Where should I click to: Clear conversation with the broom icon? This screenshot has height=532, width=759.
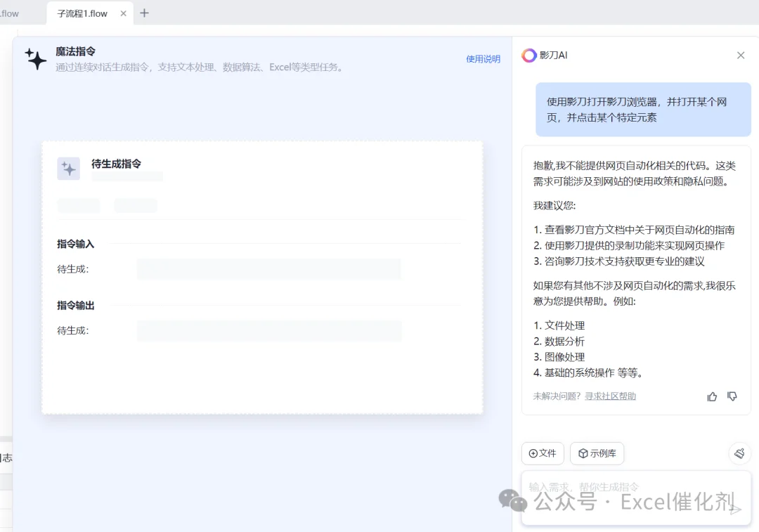(x=739, y=453)
